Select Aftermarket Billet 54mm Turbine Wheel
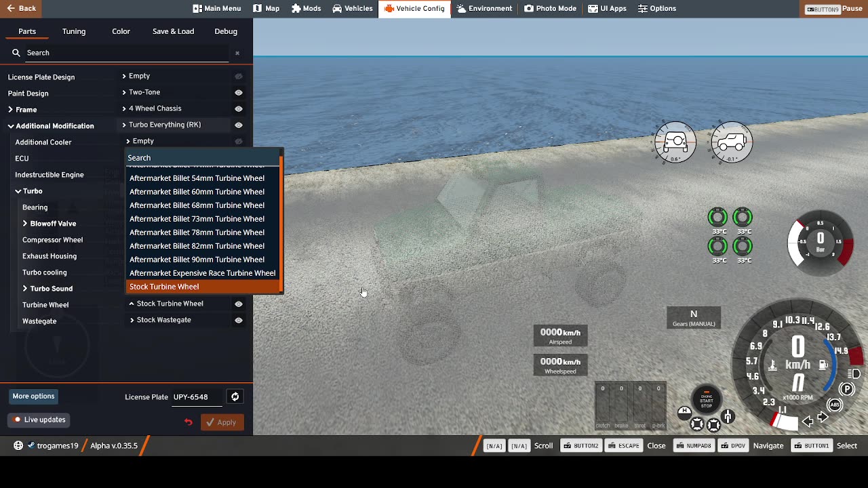This screenshot has width=868, height=488. tap(202, 178)
